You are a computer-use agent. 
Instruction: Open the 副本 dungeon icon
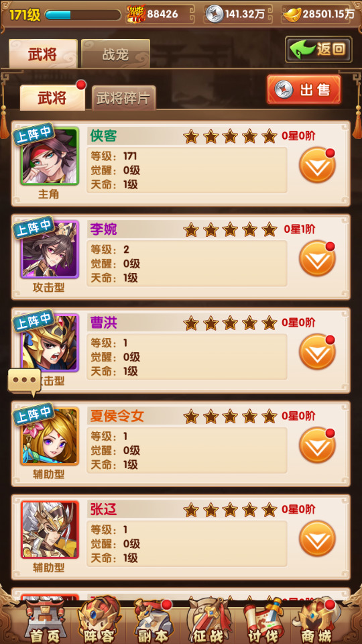tap(153, 621)
